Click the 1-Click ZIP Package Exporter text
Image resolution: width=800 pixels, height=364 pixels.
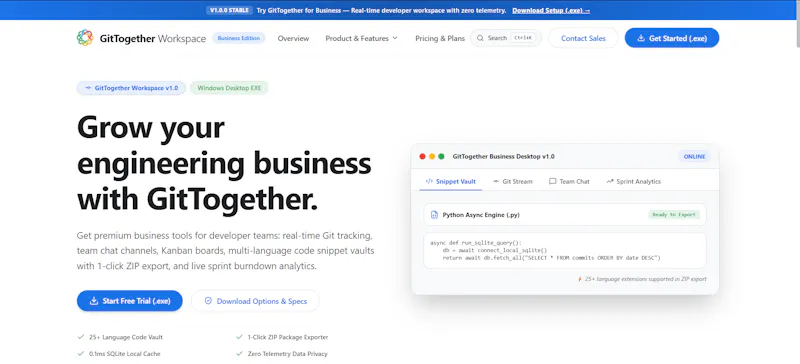288,337
